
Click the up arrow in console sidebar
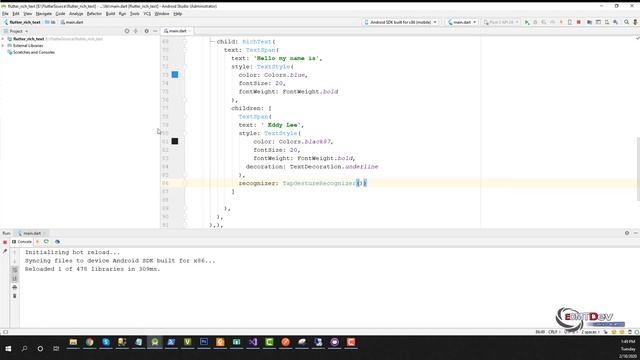tap(14, 253)
